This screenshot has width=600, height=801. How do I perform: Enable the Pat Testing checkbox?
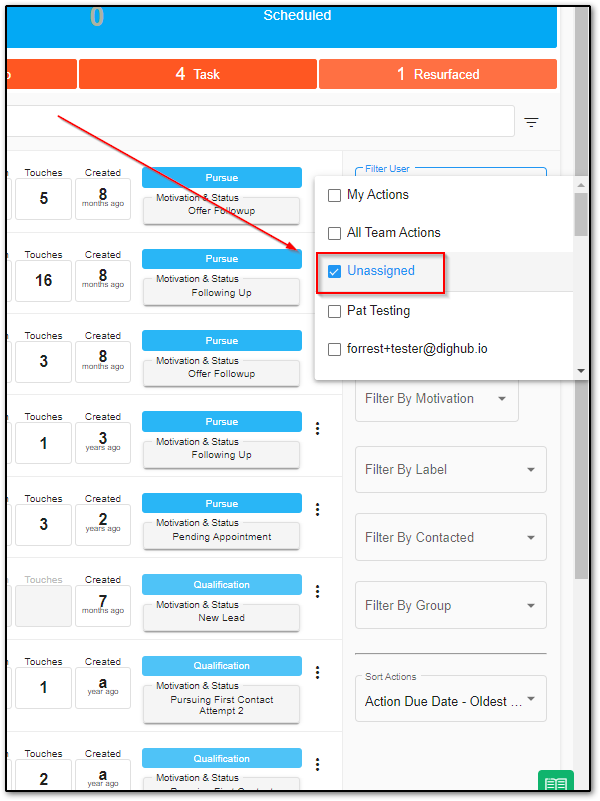coord(334,311)
